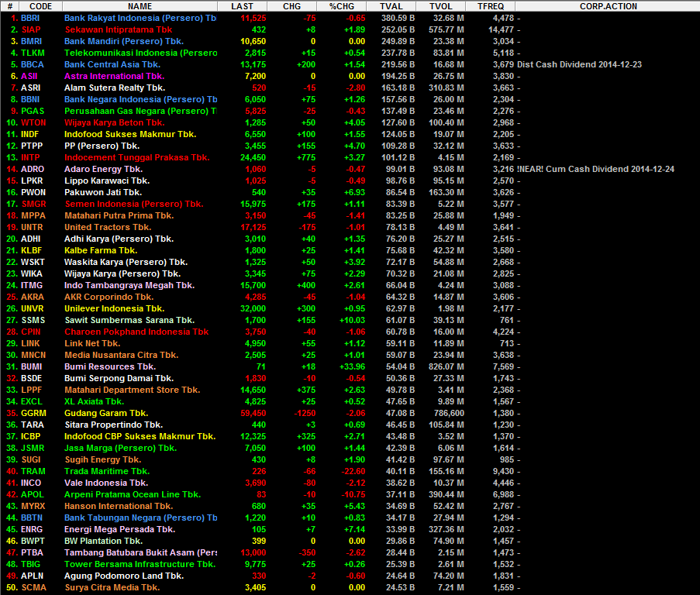Click Hanson International Tbk. name
This screenshot has width=700, height=595.
click(119, 506)
